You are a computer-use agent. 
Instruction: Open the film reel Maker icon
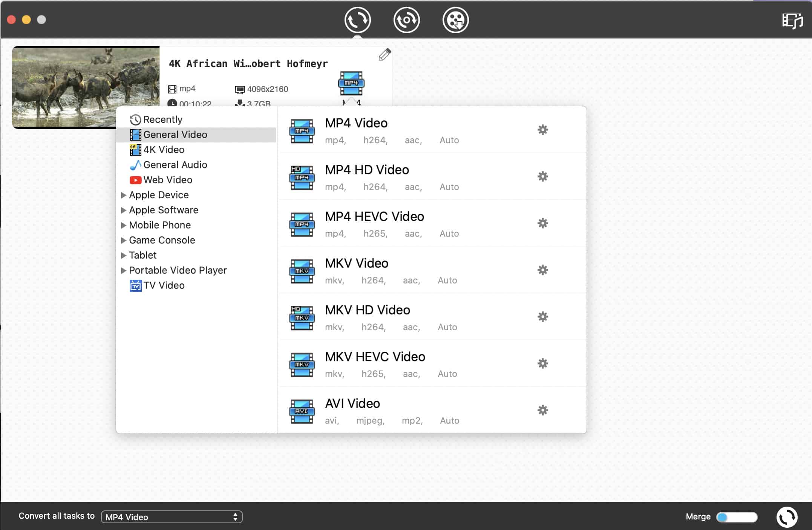tap(455, 20)
